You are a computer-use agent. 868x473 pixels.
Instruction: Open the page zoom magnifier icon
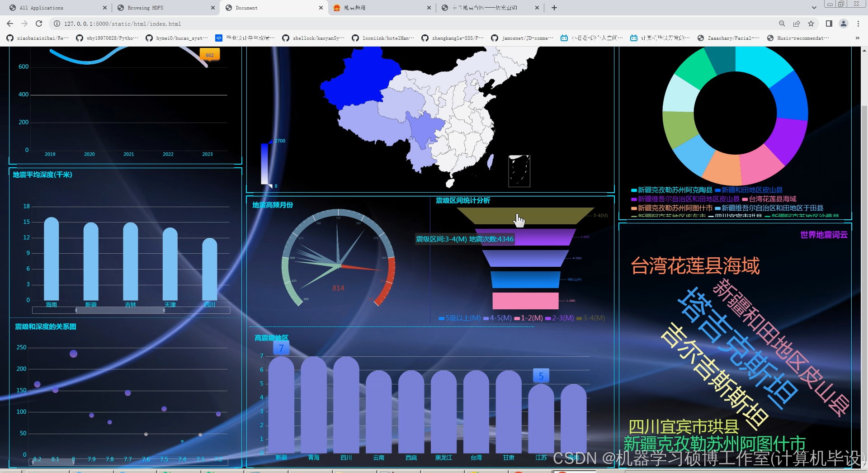[782, 24]
